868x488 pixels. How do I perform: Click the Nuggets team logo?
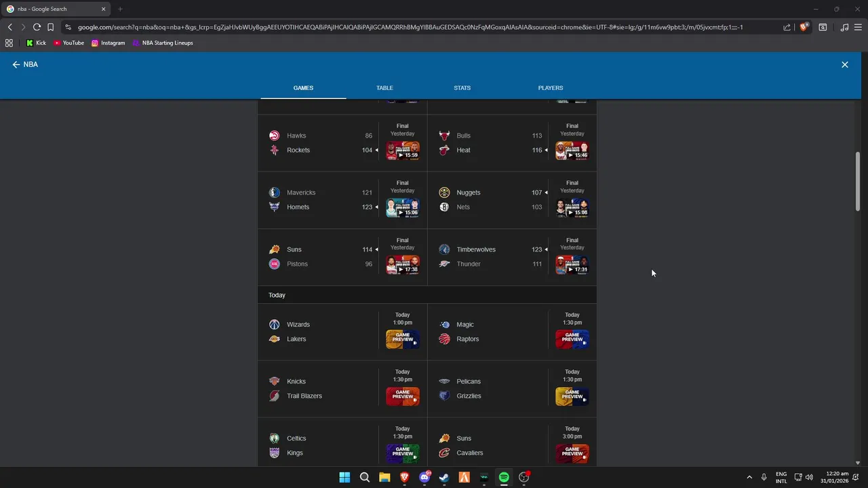point(444,192)
